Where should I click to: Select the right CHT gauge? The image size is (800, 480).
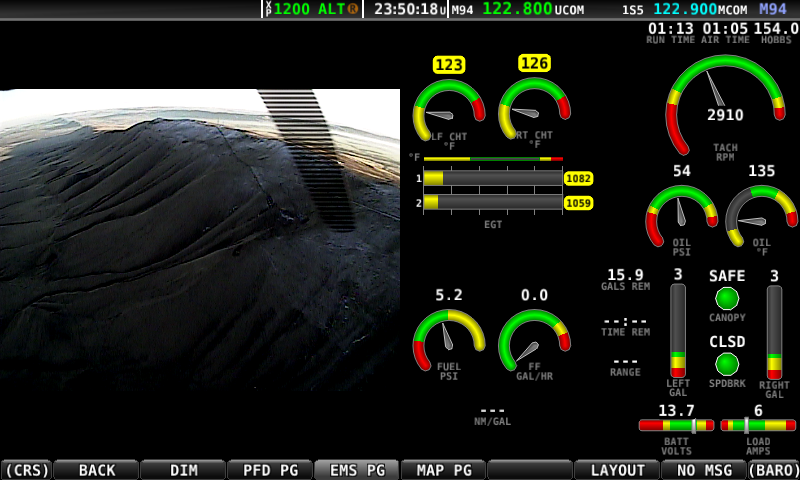(x=534, y=110)
